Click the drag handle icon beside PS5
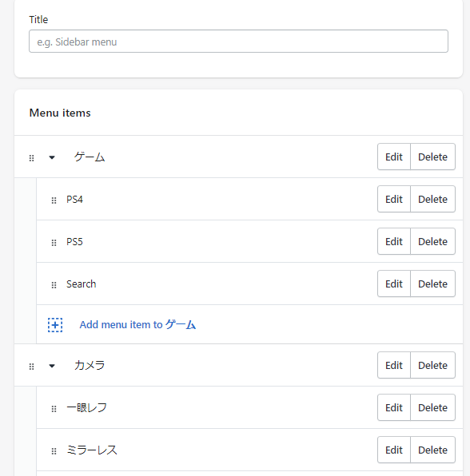 click(x=54, y=243)
